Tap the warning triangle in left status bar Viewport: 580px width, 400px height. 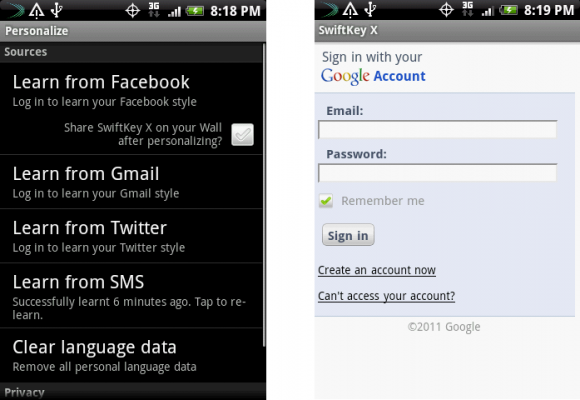click(x=36, y=10)
